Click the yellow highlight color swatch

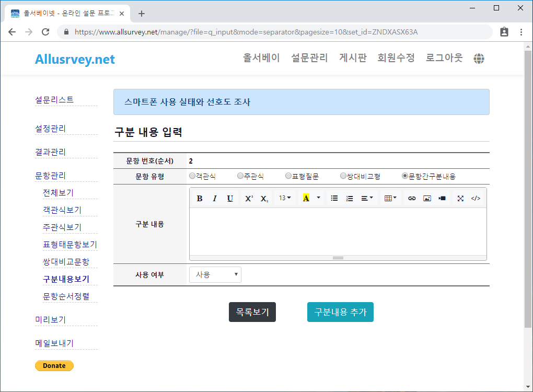306,199
